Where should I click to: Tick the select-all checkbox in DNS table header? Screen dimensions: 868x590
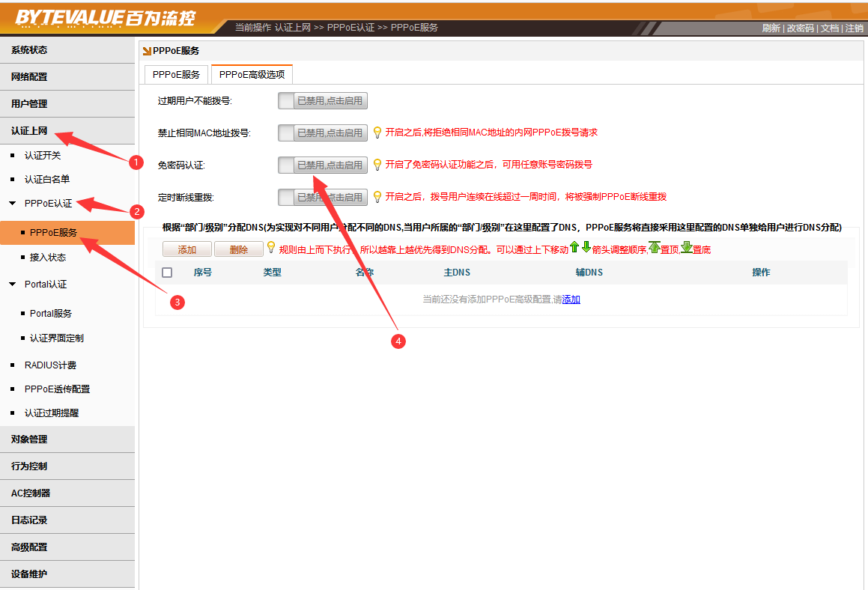tap(167, 273)
